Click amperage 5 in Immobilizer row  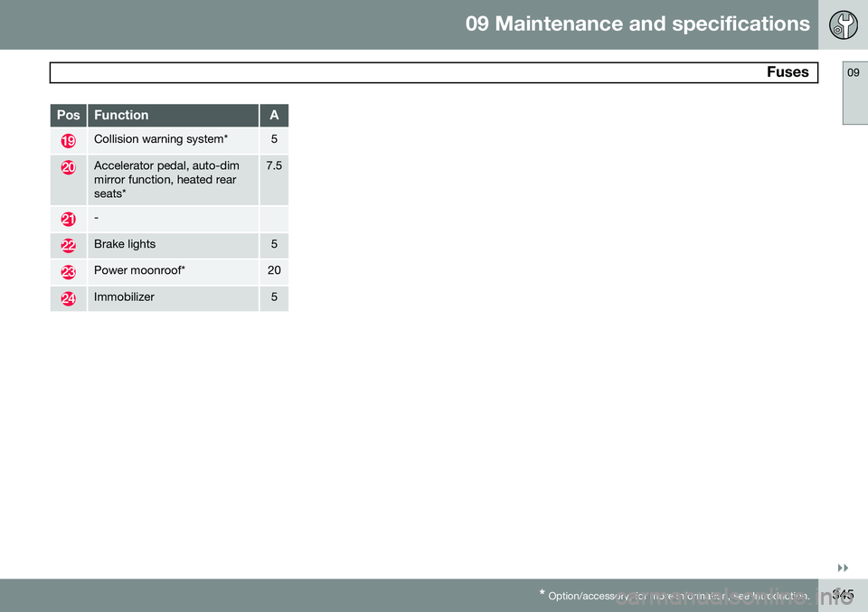[274, 297]
